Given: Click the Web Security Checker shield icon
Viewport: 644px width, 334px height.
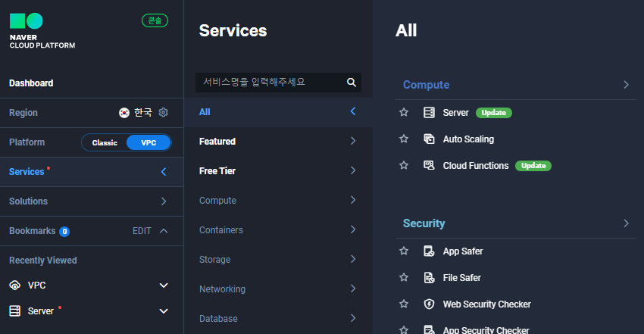Looking at the screenshot, I should [x=429, y=304].
